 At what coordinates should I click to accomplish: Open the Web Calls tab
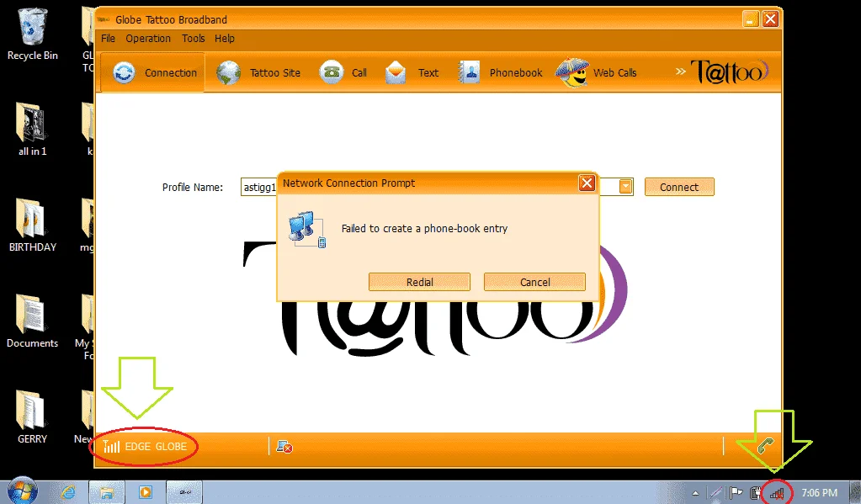coord(597,72)
